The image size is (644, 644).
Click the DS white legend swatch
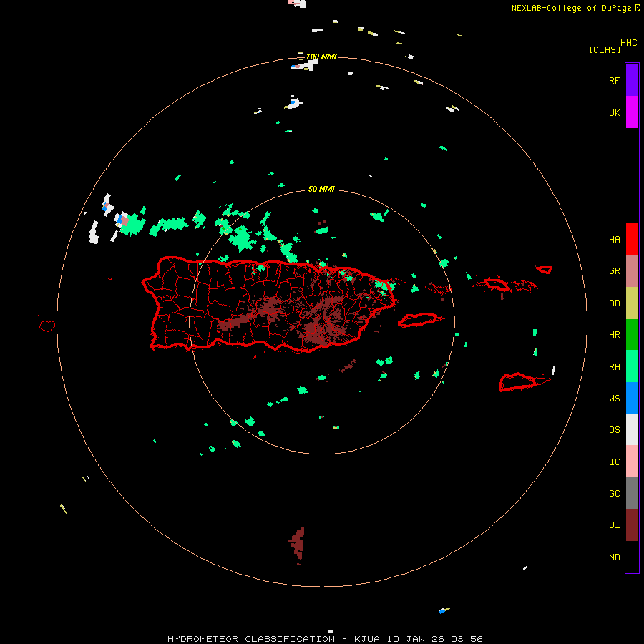click(632, 429)
